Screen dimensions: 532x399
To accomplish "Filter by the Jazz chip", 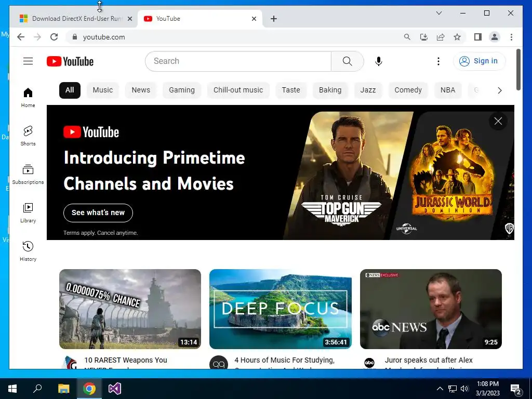I will point(368,90).
